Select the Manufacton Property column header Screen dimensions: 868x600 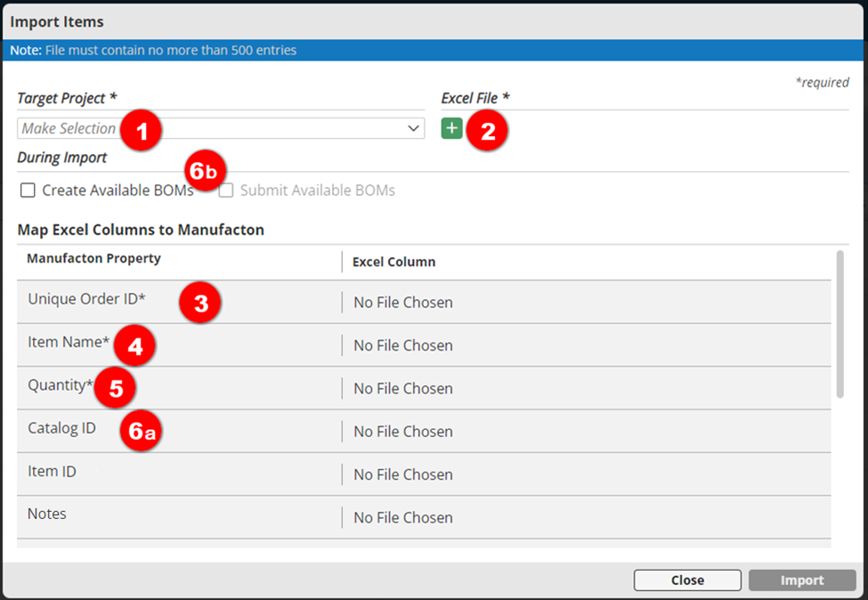[93, 259]
